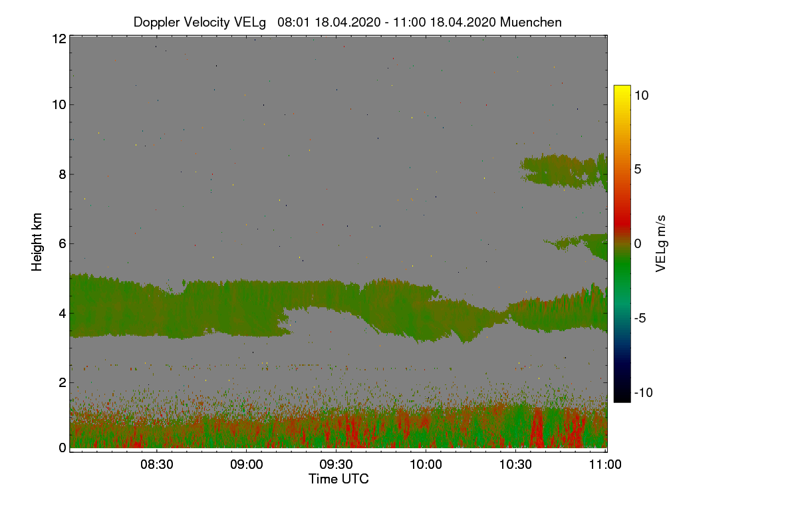Click the plot title 'Doppler Velocity VELg'
This screenshot has height=532, width=798.
tap(199, 22)
